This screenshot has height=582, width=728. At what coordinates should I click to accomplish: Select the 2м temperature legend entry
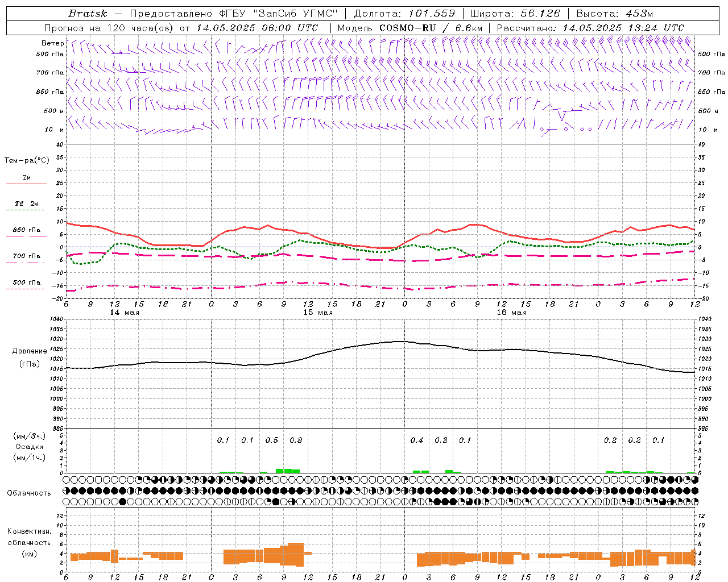pyautogui.click(x=27, y=178)
